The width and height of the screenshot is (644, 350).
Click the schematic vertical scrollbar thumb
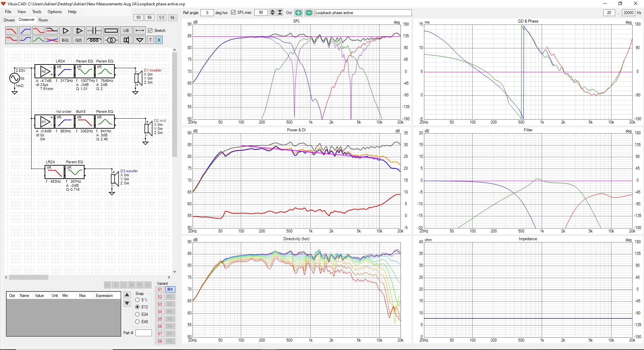(174, 104)
